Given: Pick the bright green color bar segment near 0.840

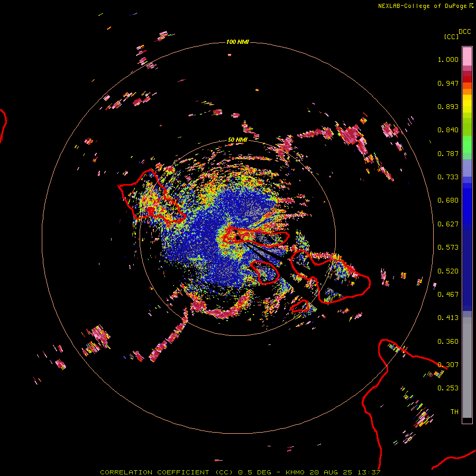Looking at the screenshot, I should click(467, 144).
